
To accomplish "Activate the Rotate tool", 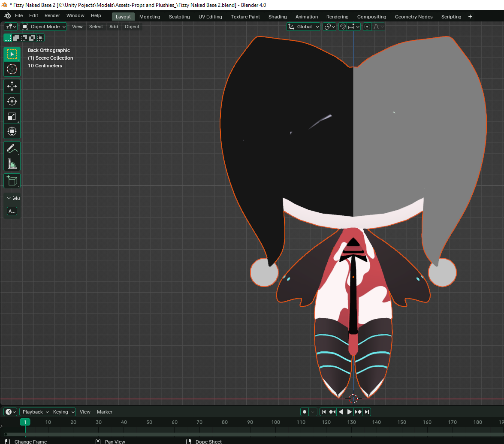I will 12,101.
